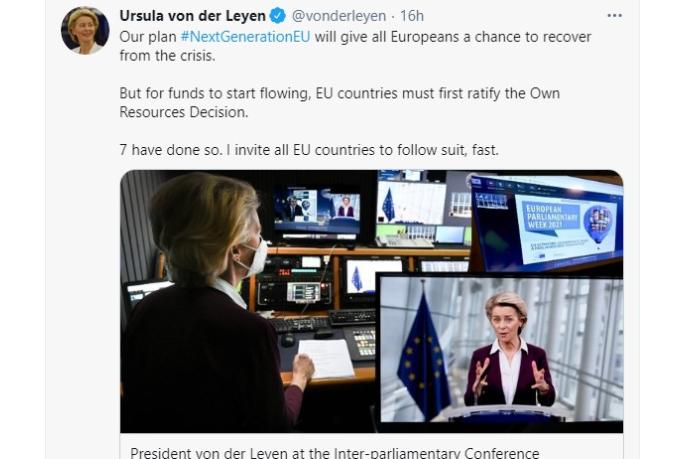Click the 16h timestamp

point(412,16)
